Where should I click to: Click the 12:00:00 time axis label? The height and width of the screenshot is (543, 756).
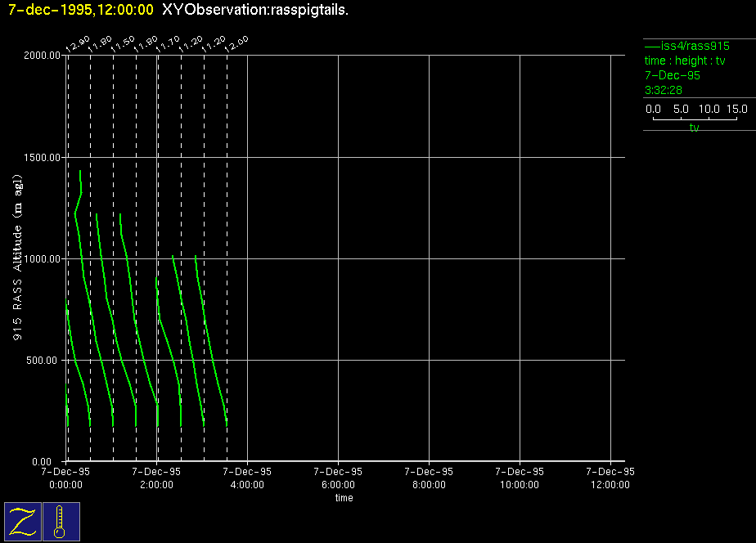click(611, 484)
